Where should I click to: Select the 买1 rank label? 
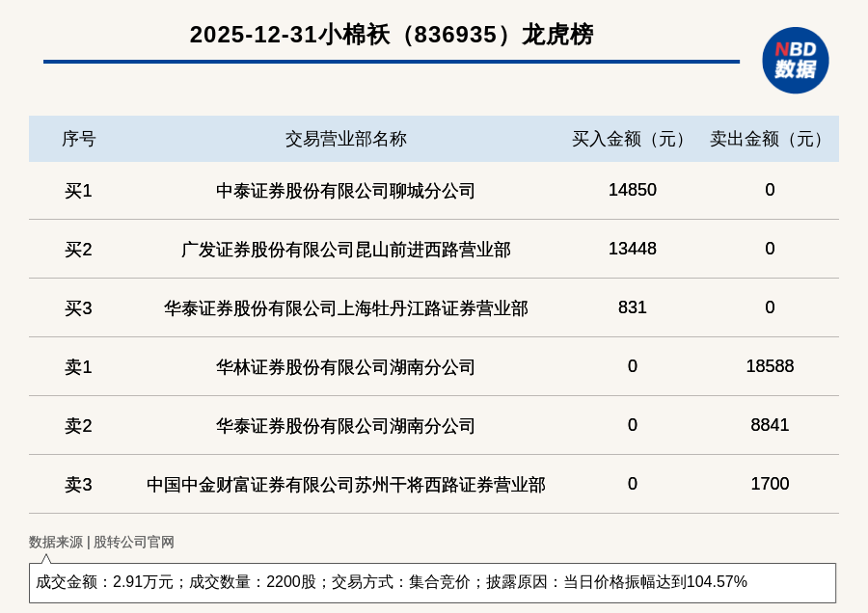pyautogui.click(x=78, y=191)
